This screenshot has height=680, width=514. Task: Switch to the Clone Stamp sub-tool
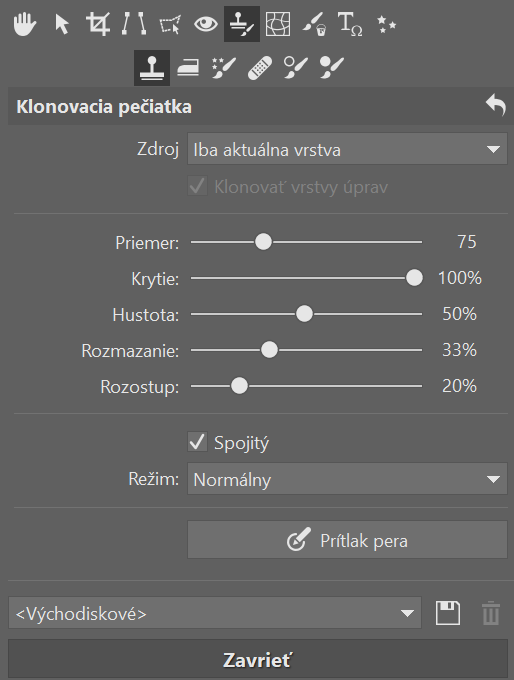click(x=152, y=68)
